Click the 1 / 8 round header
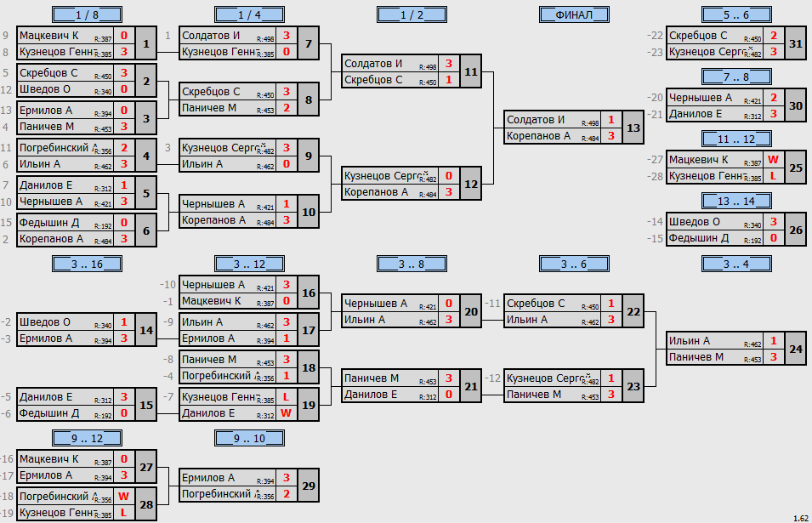 pyautogui.click(x=87, y=14)
